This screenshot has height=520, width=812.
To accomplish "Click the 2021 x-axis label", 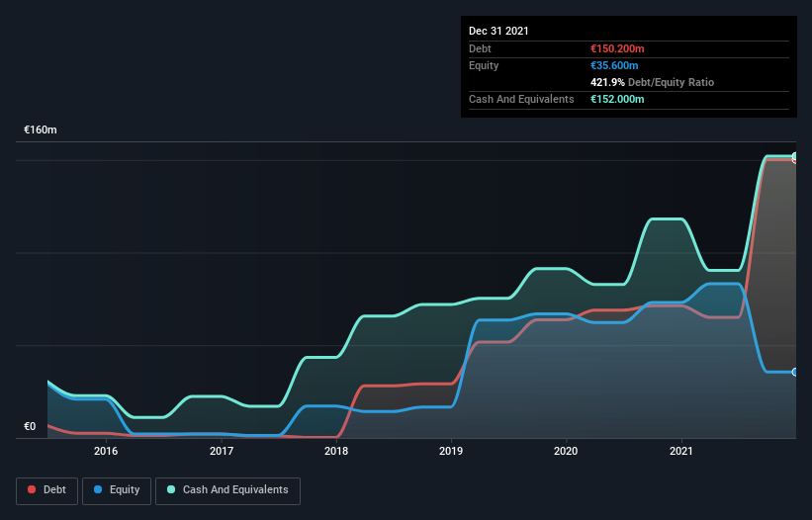I will 681,451.
